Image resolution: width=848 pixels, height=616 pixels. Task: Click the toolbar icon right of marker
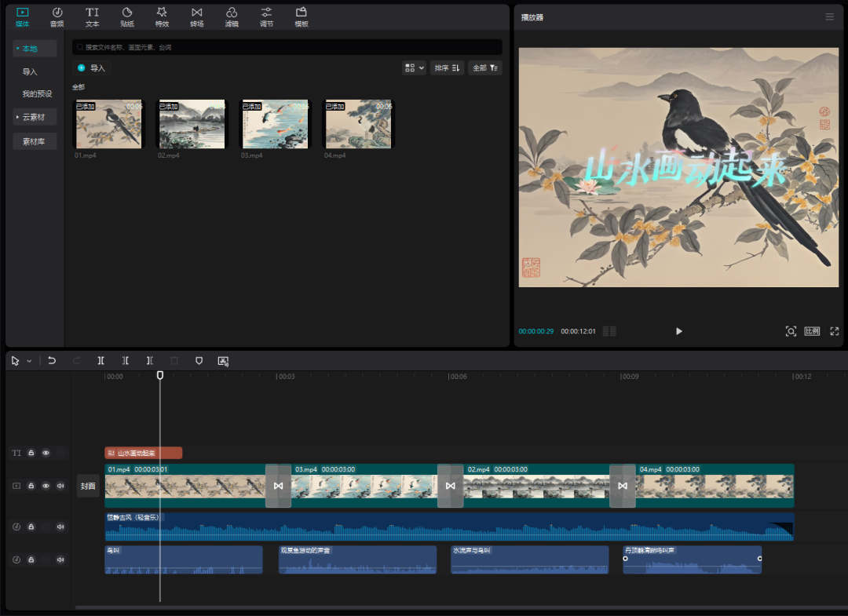pyautogui.click(x=223, y=361)
